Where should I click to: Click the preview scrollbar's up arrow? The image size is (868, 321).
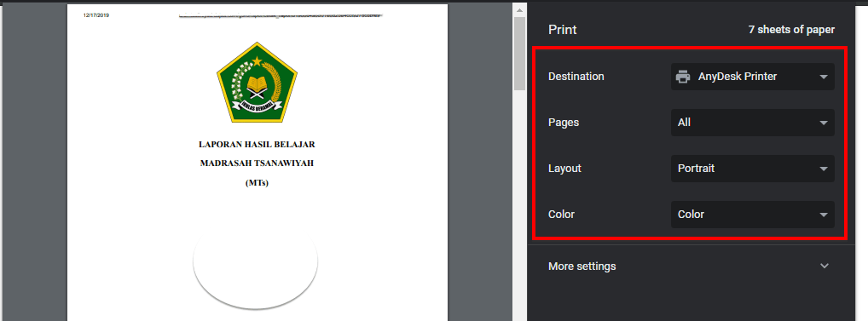[520, 10]
